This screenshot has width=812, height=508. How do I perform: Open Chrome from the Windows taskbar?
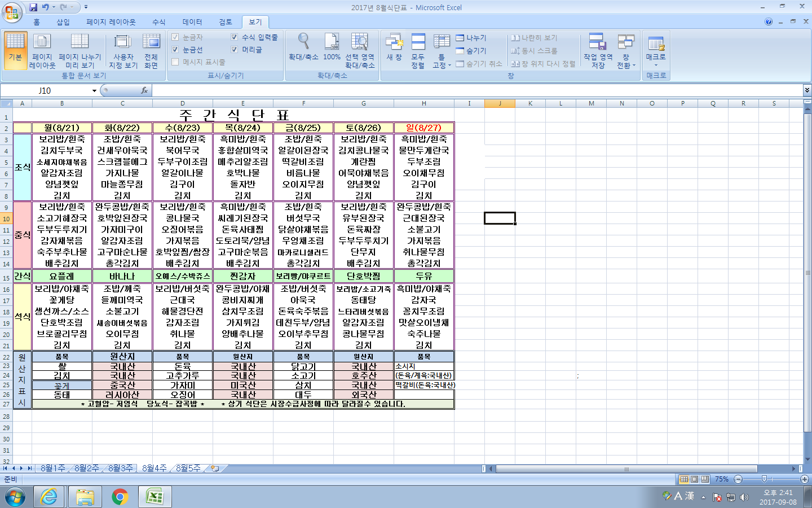(x=120, y=497)
